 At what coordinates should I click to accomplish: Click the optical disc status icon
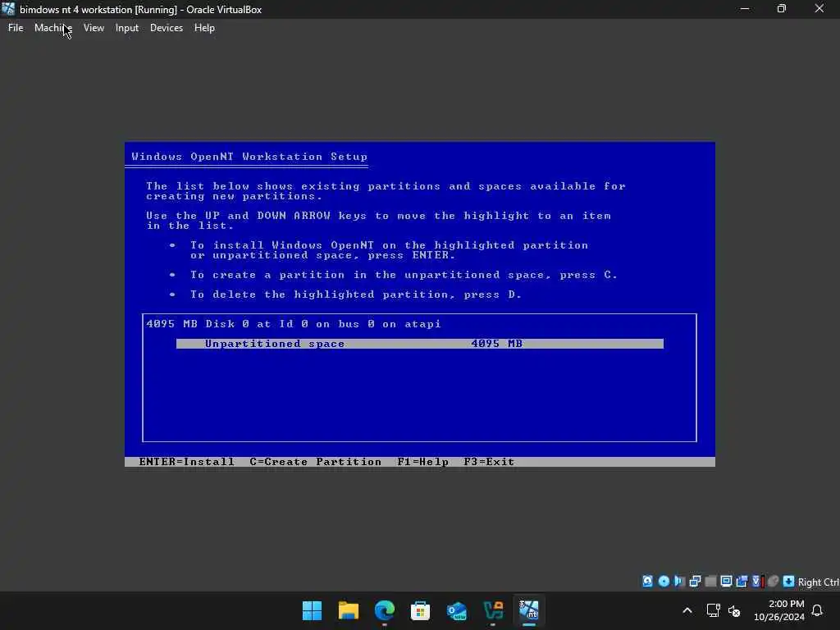click(664, 582)
